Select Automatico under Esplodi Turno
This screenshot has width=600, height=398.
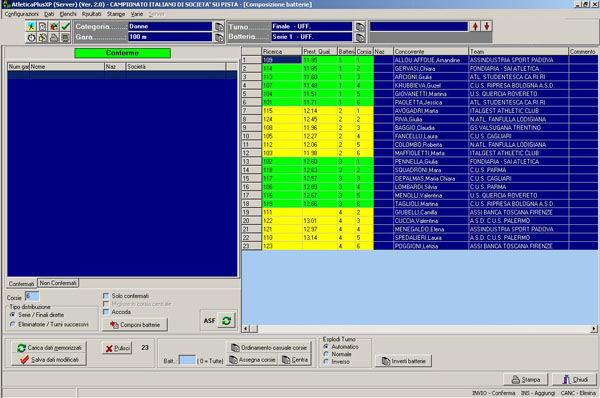[326, 347]
